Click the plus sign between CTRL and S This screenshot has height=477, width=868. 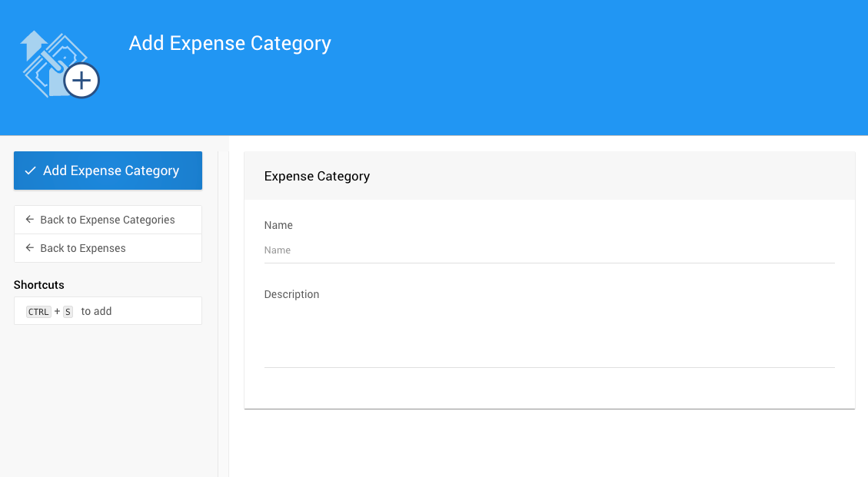coord(58,312)
